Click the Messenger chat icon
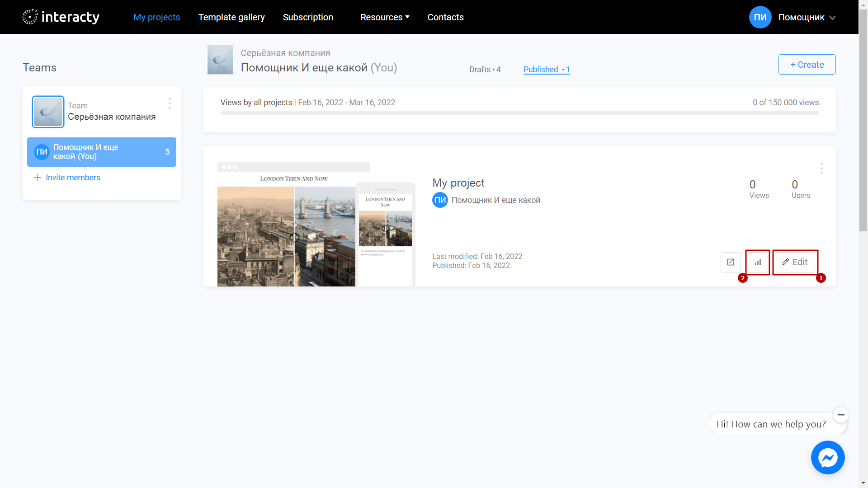 point(827,458)
